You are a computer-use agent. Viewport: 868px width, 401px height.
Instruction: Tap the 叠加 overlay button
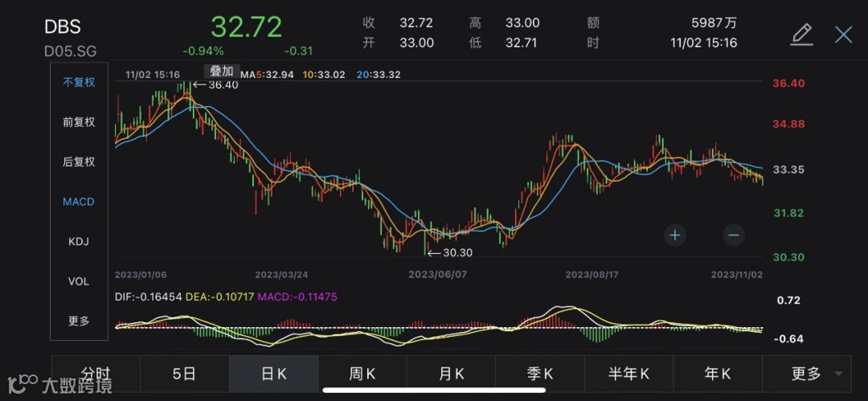coord(222,71)
